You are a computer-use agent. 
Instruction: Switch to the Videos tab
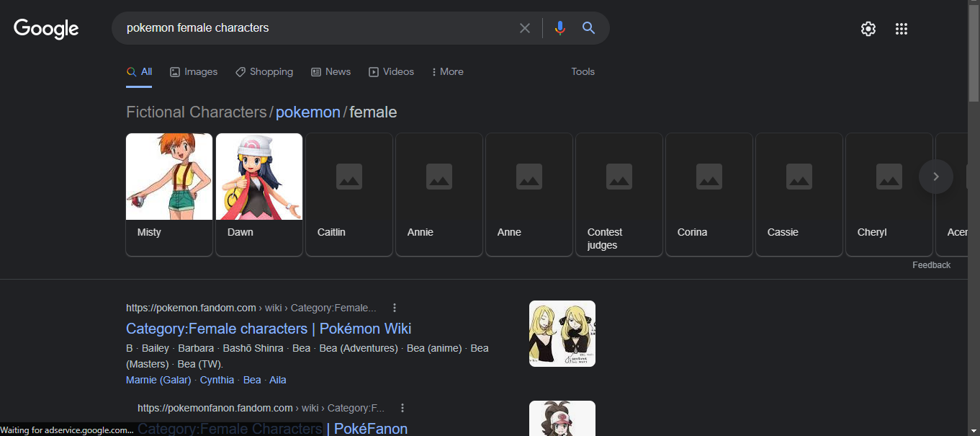point(391,71)
